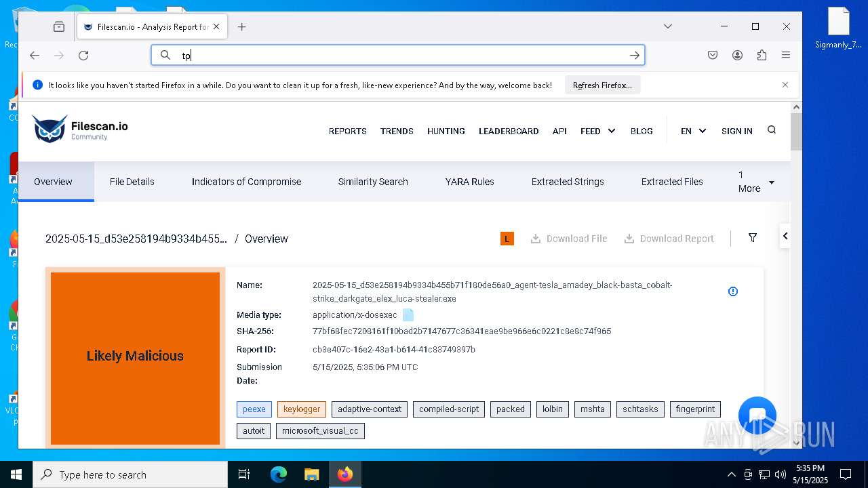868x488 pixels.
Task: Click the Go arrow in address bar
Action: pos(635,55)
